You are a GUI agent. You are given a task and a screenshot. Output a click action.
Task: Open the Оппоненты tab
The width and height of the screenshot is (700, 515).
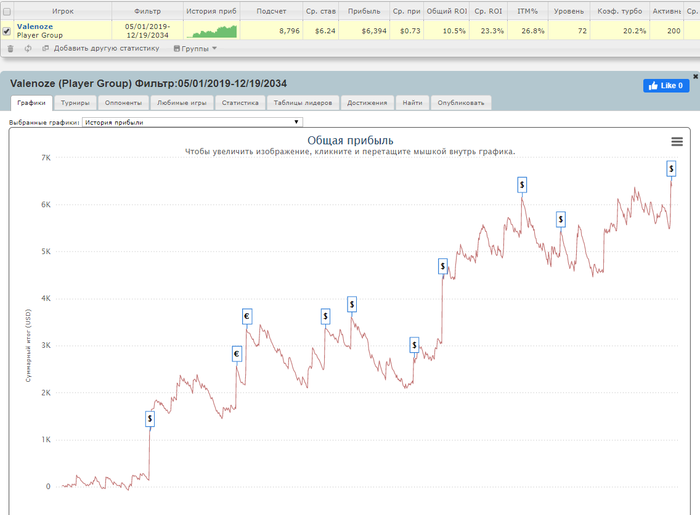tap(123, 103)
